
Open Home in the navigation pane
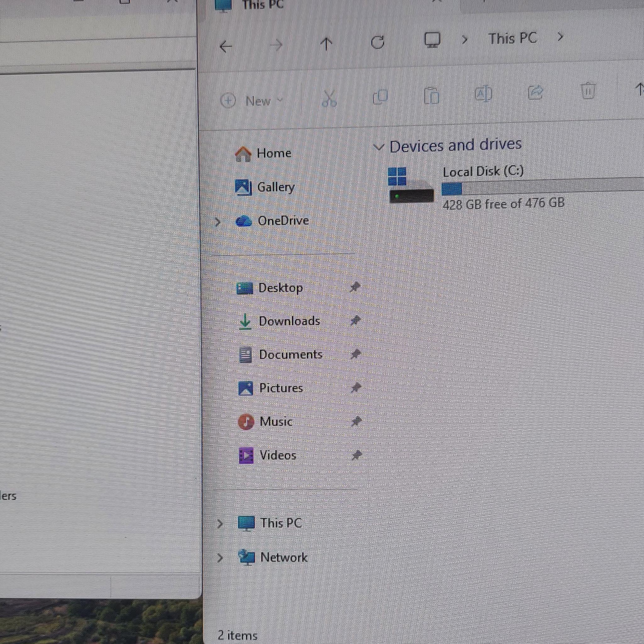pos(263,154)
